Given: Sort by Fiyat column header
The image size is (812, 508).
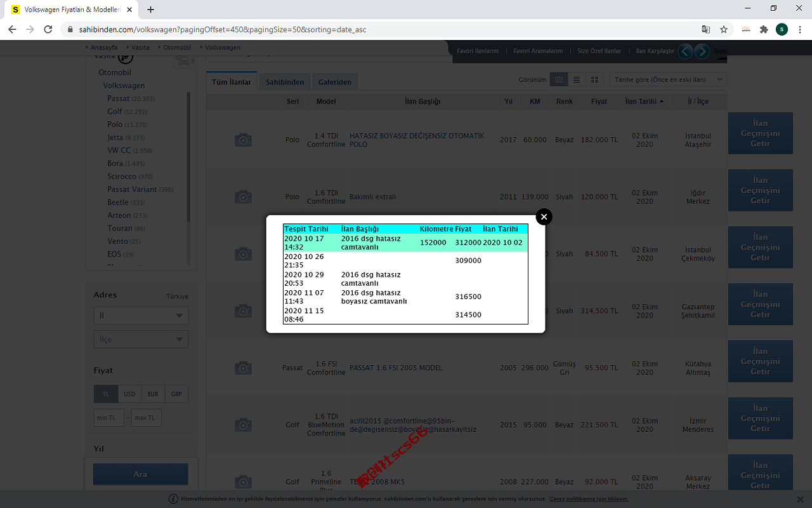Looking at the screenshot, I should click(599, 102).
